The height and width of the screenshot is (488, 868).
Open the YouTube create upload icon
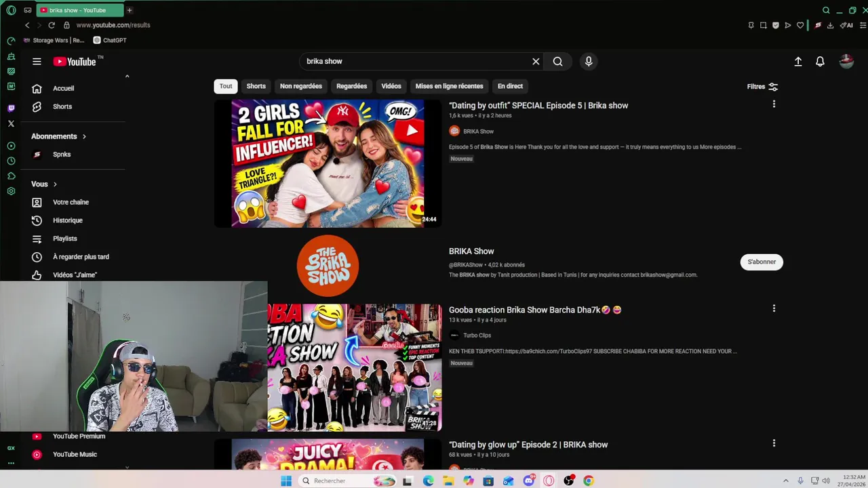798,61
